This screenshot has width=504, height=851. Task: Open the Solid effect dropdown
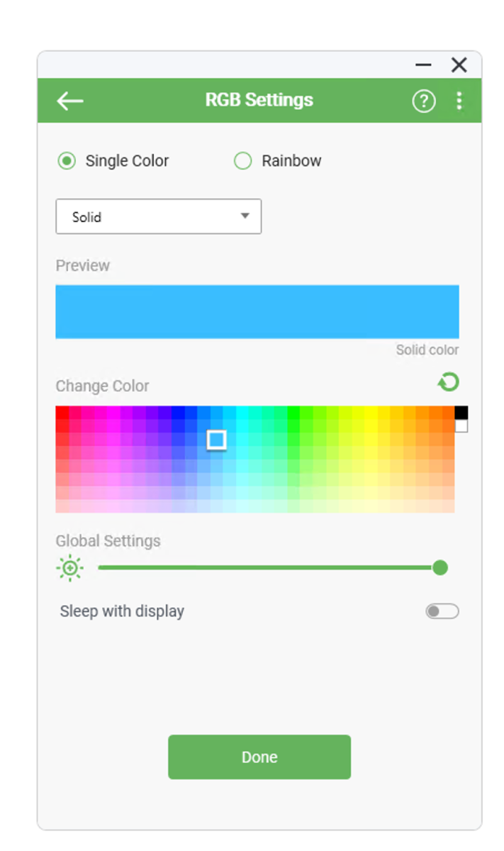(159, 216)
